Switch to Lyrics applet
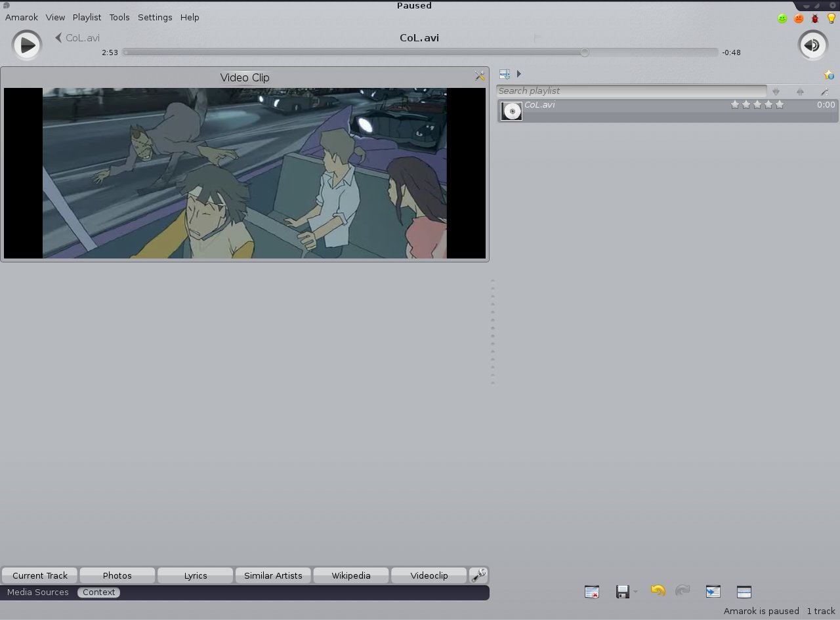This screenshot has width=840, height=620. click(196, 575)
